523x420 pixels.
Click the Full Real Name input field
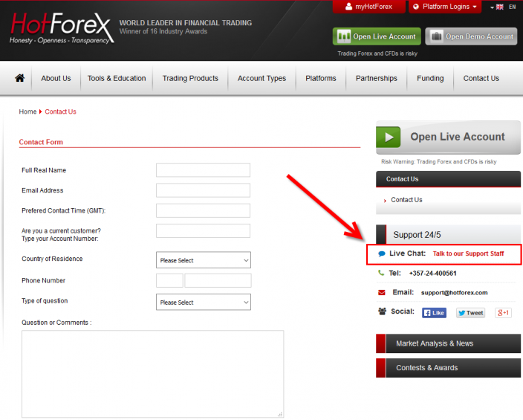203,170
